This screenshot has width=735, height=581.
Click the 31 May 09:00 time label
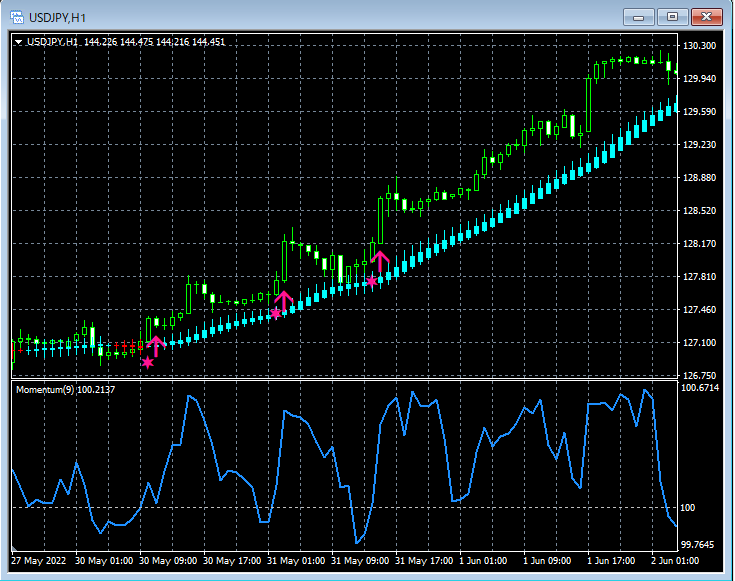coord(360,561)
